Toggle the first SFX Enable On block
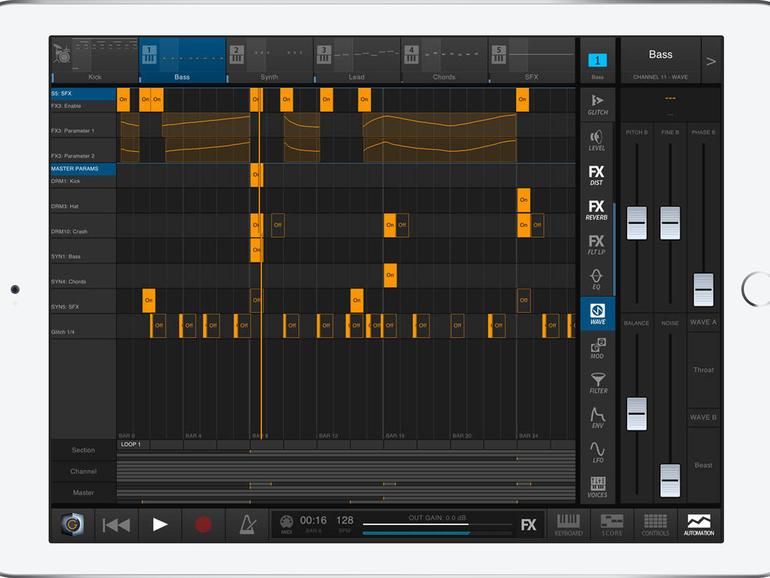Screen dimensions: 770x578 [123, 99]
